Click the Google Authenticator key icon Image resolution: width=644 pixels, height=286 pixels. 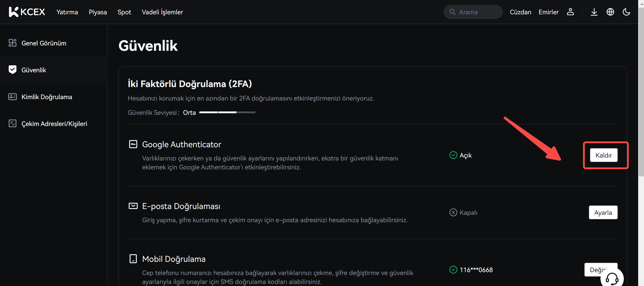(x=133, y=144)
